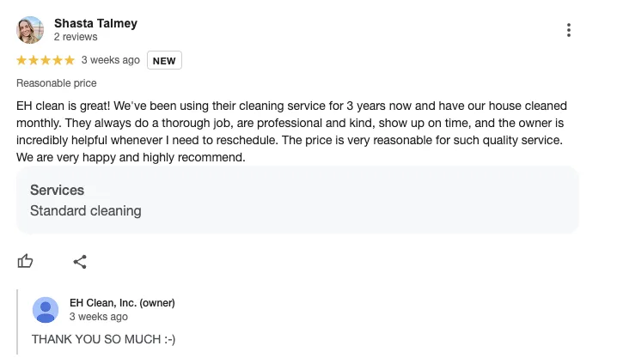Click the EH Clean owner avatar icon

(x=46, y=310)
